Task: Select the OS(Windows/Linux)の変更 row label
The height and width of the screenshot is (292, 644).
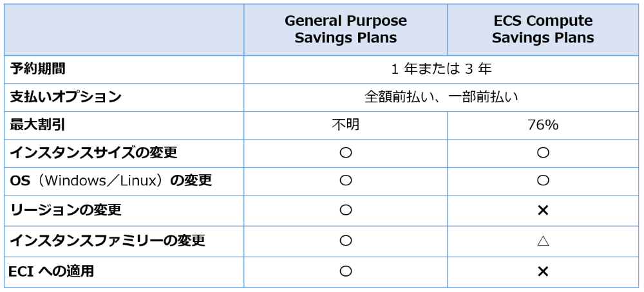Action: [111, 181]
